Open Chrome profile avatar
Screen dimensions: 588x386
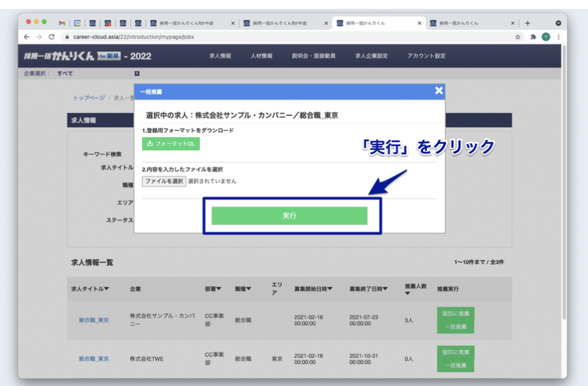(546, 37)
